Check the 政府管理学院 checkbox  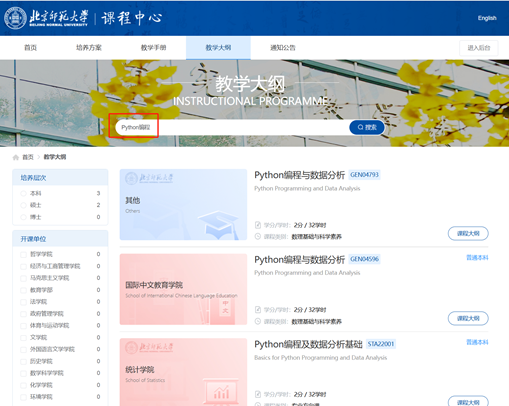(23, 314)
